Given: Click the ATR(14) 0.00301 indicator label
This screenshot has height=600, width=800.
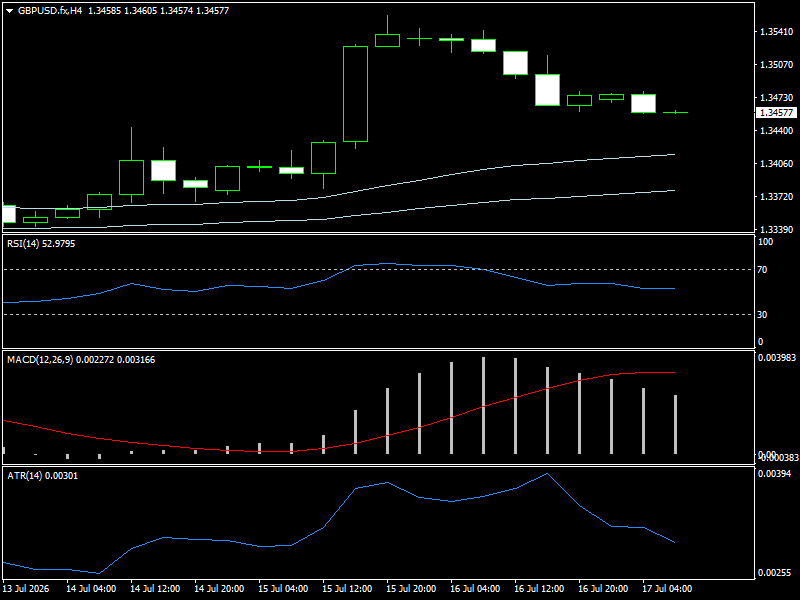Looking at the screenshot, I should (x=42, y=476).
